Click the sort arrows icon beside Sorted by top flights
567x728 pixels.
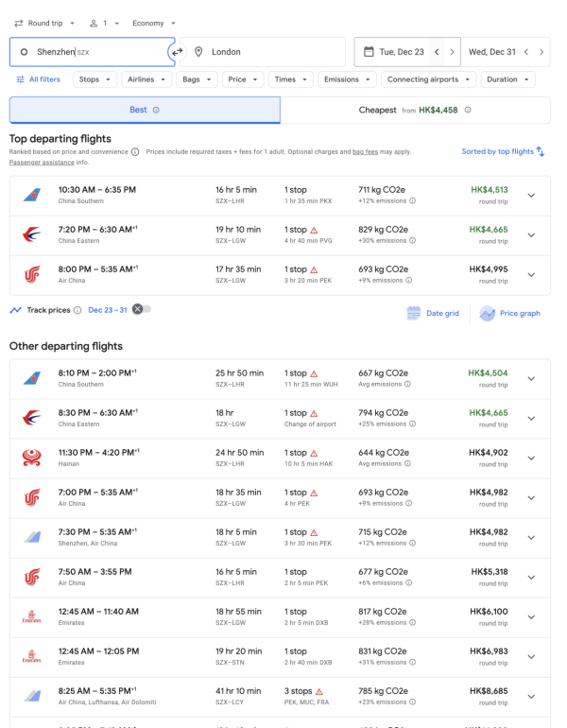(x=541, y=151)
